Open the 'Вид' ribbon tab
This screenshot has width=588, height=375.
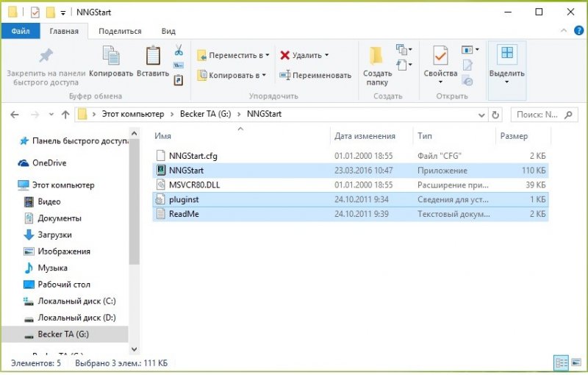[168, 31]
